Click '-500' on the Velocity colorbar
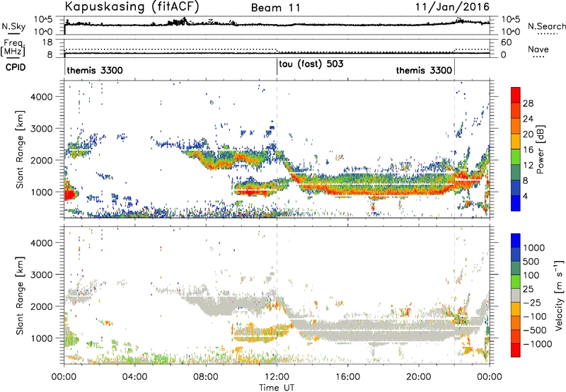This screenshot has width=566, height=392. tap(534, 330)
